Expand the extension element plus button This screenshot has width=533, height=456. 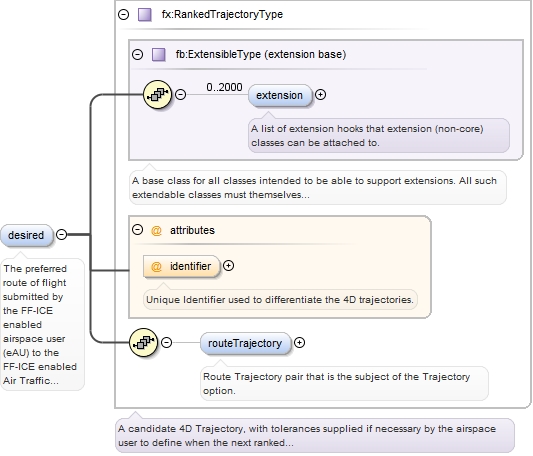pyautogui.click(x=320, y=95)
